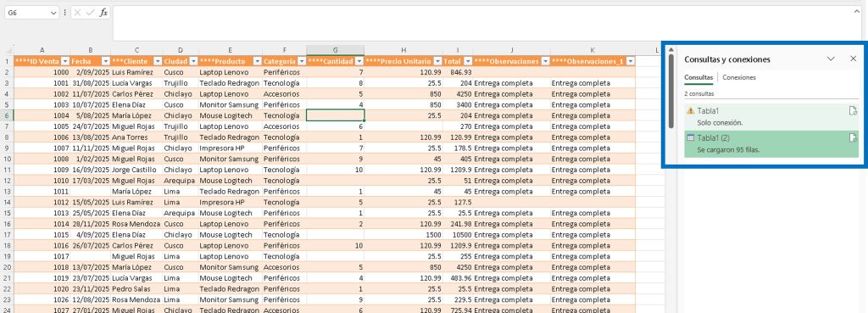Screen dimensions: 868x313
Task: Click the Impresora HP cell in row 9
Action: tap(231, 148)
